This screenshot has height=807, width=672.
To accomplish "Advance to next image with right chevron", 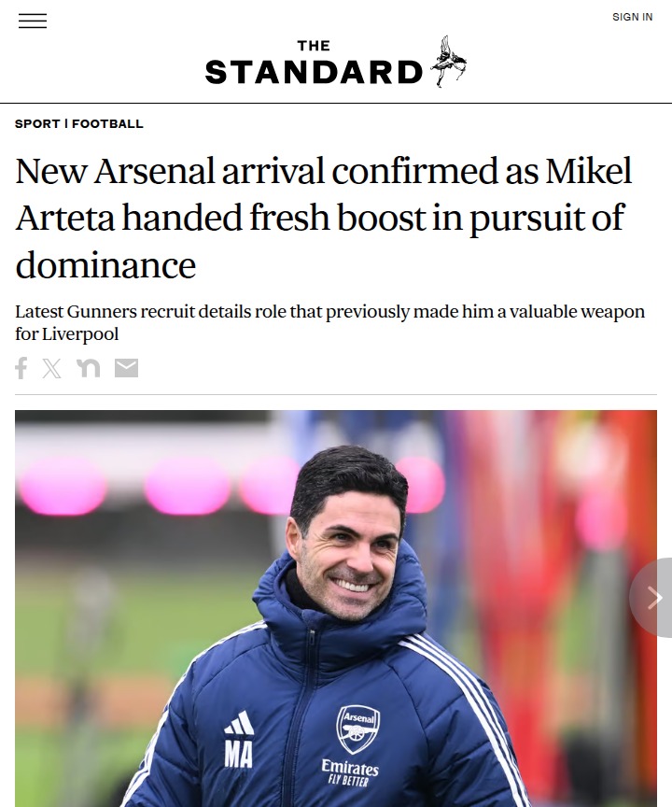I will click(x=653, y=598).
